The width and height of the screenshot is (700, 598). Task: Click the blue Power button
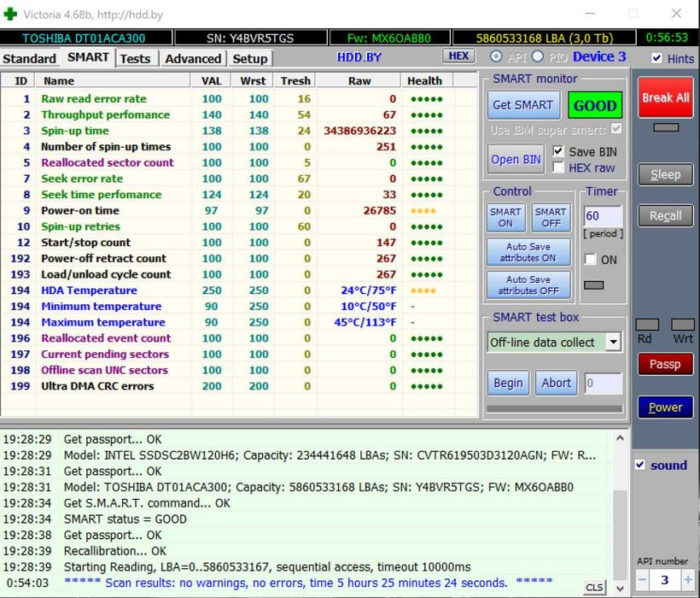tap(665, 407)
